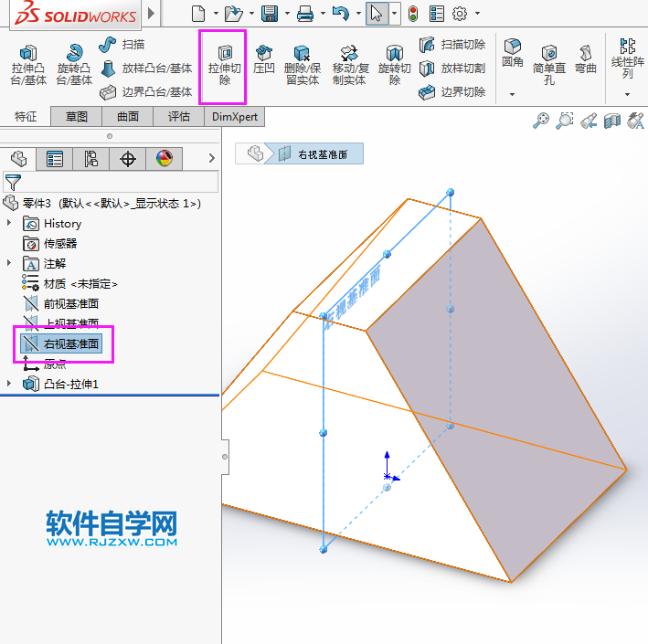Image resolution: width=648 pixels, height=644 pixels.
Task: Expand the Linear Pattern (线性阵列) dropdown arrow
Action: pyautogui.click(x=627, y=94)
